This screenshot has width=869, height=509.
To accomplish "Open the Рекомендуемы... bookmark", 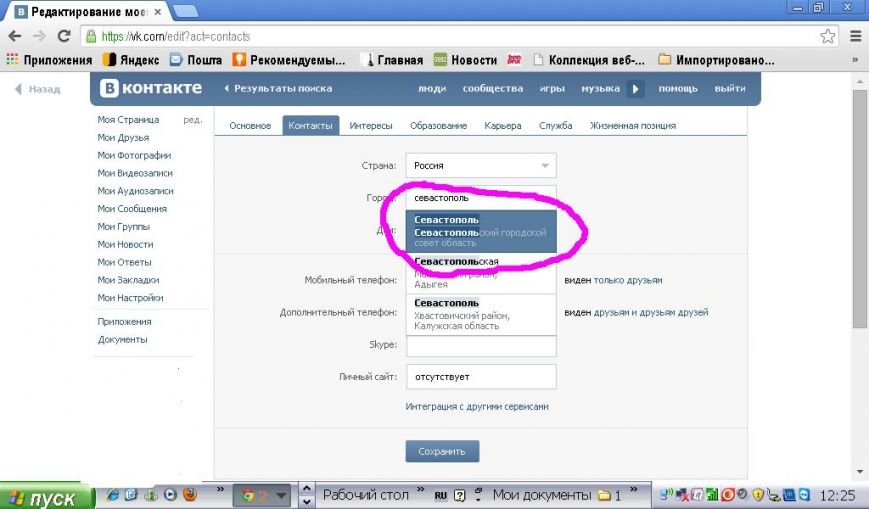I will 289,60.
